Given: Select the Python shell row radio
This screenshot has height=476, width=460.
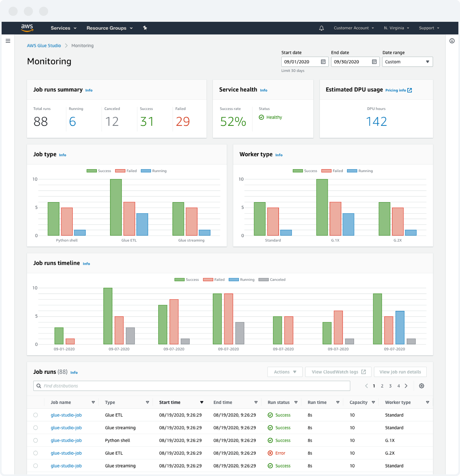Looking at the screenshot, I should [x=36, y=441].
